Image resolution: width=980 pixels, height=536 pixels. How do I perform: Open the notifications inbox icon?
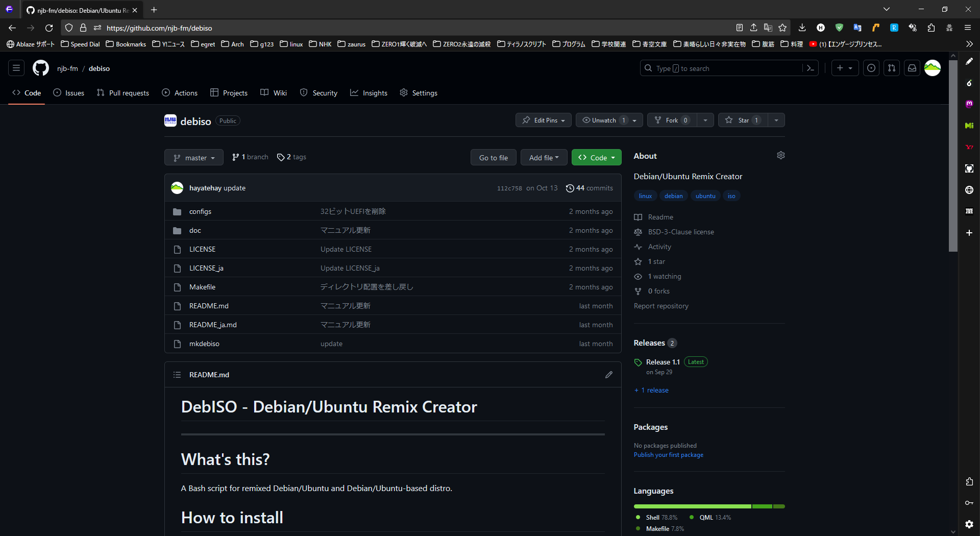click(912, 68)
